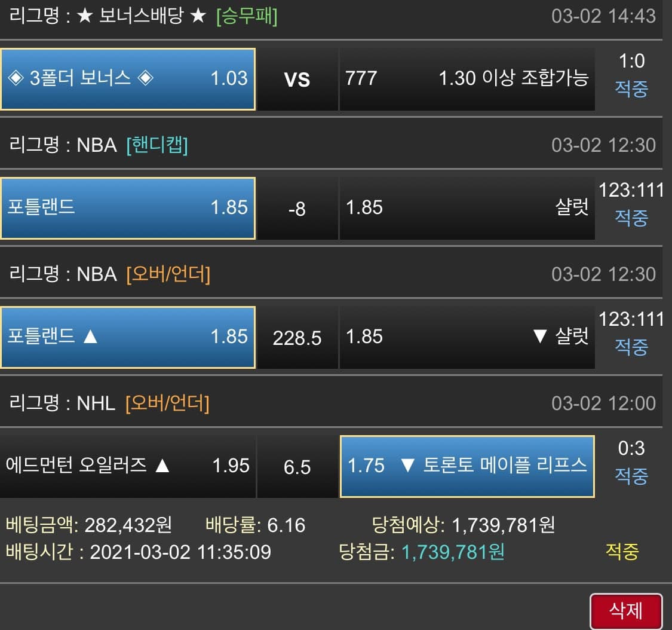Click up arrow next to 에드먼턴 오일러즈
Image resolution: width=672 pixels, height=630 pixels.
[162, 465]
